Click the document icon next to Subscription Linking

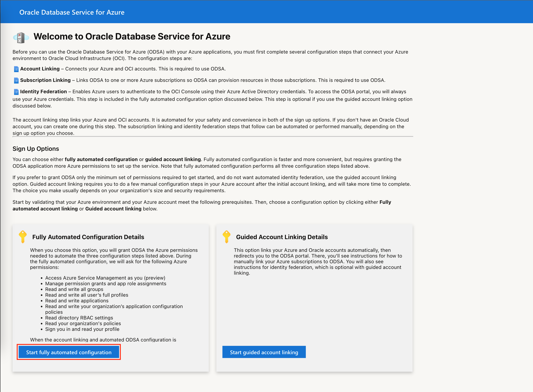pyautogui.click(x=16, y=81)
